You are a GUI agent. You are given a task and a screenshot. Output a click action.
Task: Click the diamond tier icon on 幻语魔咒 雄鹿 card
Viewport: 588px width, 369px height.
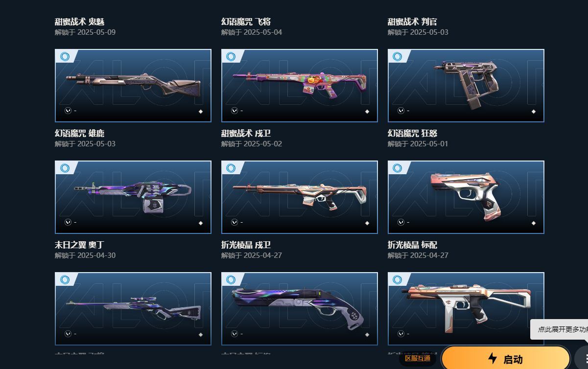[201, 112]
